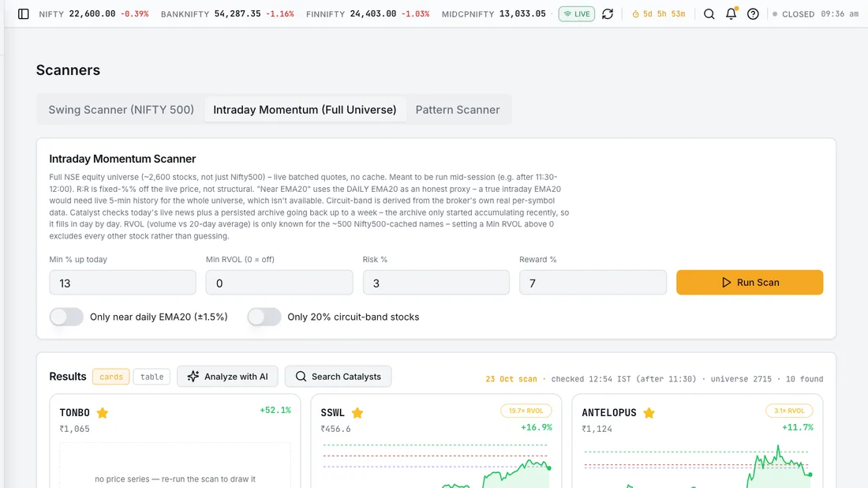Click the ANTELOPUS price chart

coord(698,465)
